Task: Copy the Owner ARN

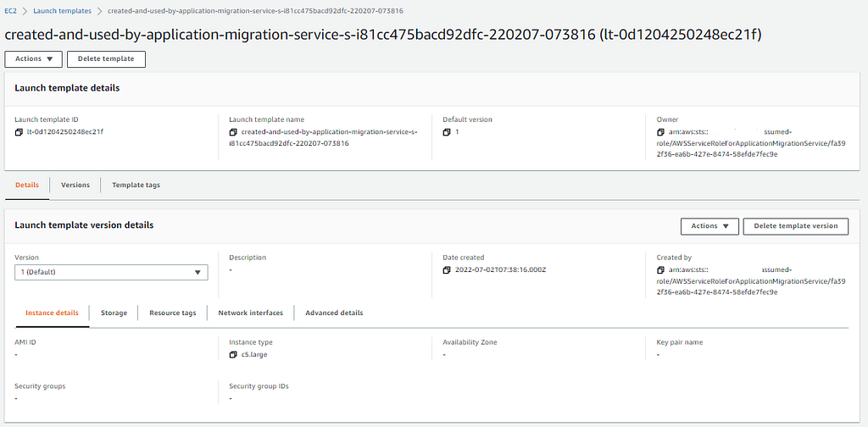Action: pos(660,133)
